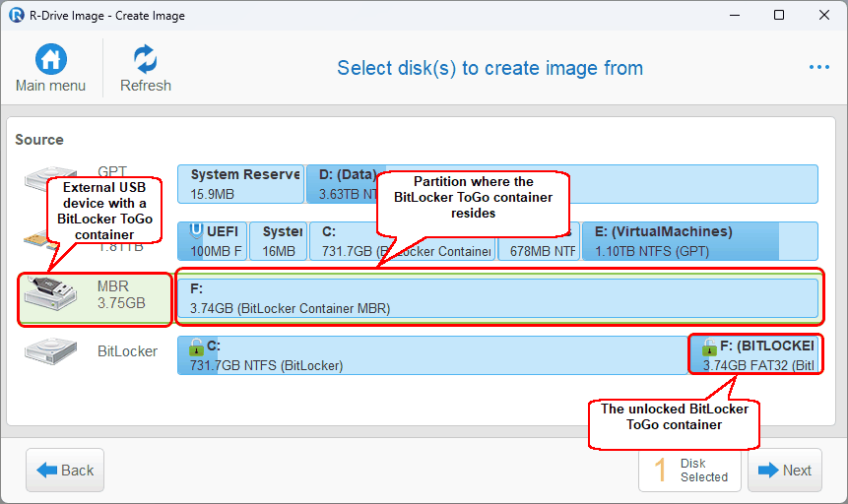
Task: Click the Main menu label text
Action: 50,86
